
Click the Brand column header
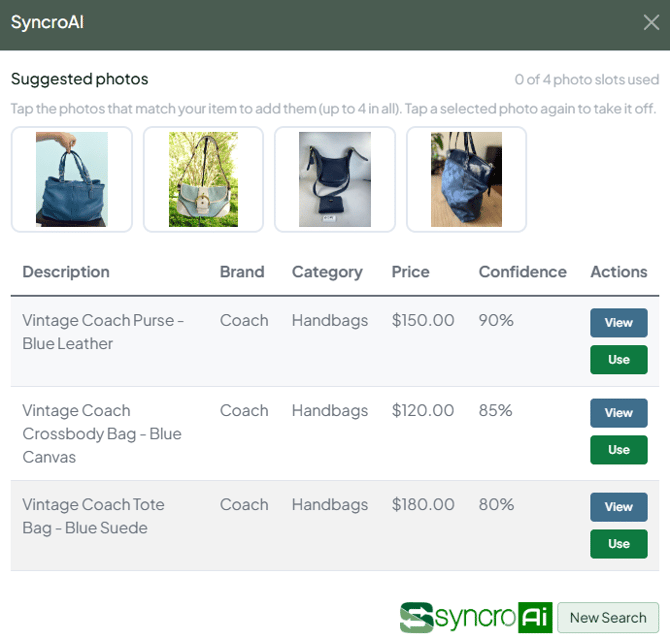point(242,272)
